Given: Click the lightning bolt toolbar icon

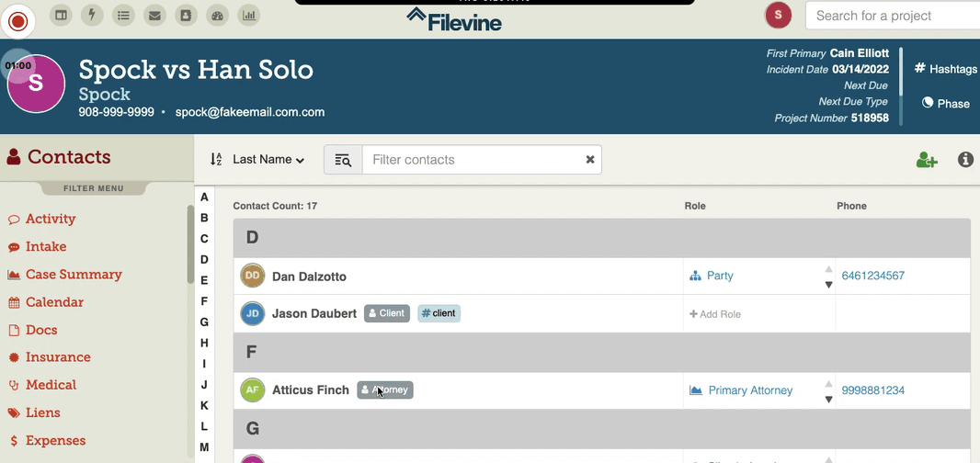Looking at the screenshot, I should point(93,16).
